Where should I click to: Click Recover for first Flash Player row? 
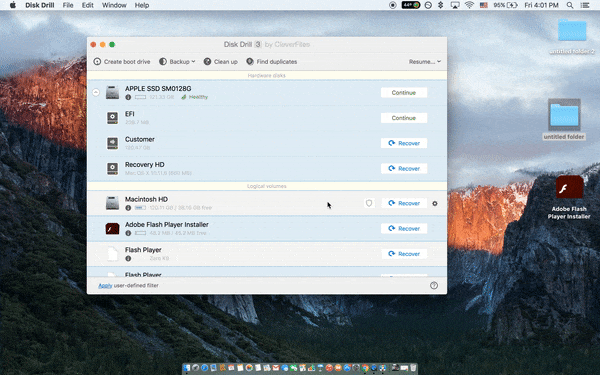[404, 254]
